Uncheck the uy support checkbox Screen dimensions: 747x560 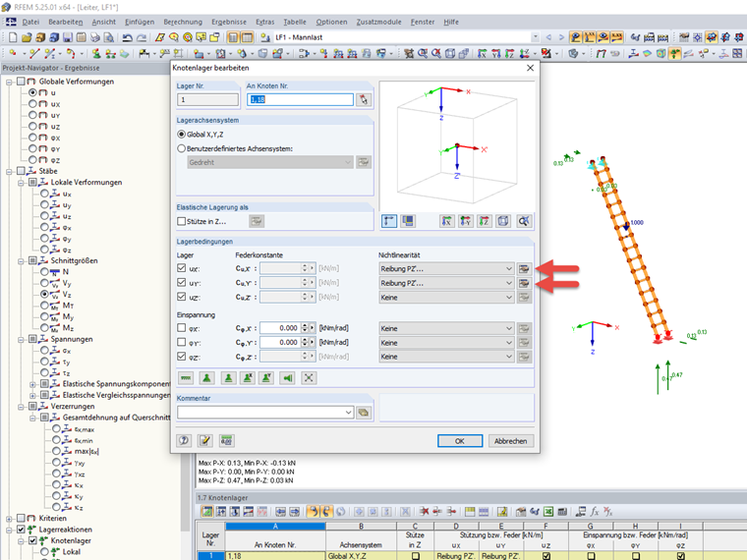tap(181, 282)
